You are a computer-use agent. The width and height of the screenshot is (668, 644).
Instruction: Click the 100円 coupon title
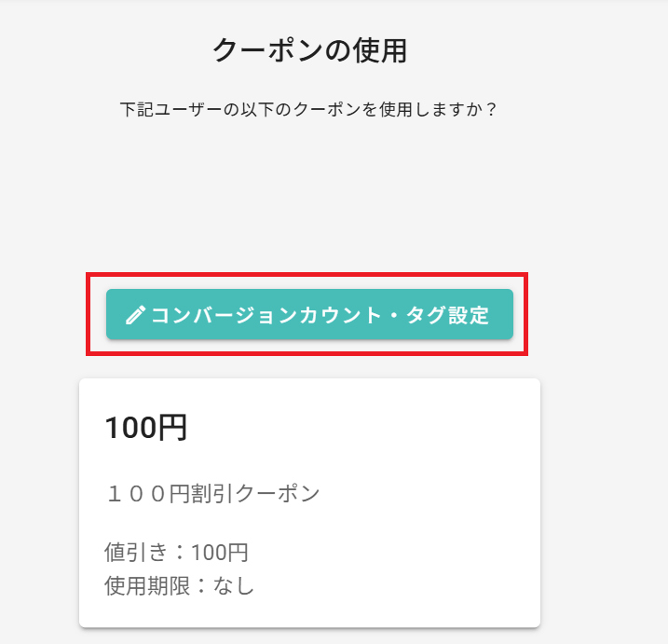pos(146,428)
